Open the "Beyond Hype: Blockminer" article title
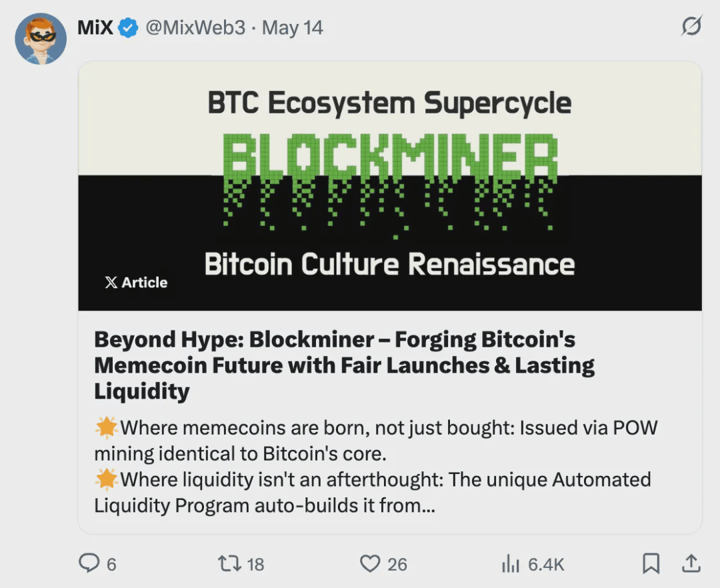The image size is (720, 588). click(335, 365)
